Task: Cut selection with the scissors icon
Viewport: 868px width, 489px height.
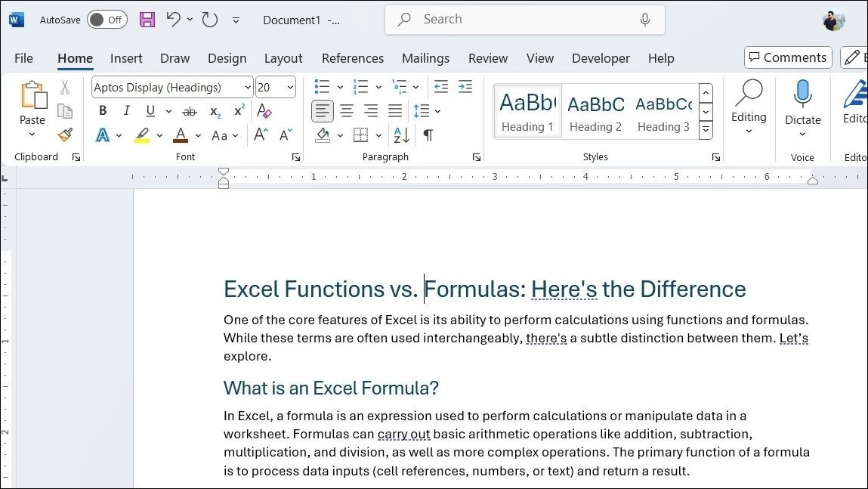Action: tap(65, 87)
